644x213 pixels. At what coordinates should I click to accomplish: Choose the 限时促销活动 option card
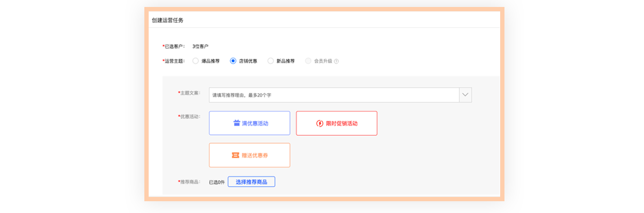(x=336, y=123)
